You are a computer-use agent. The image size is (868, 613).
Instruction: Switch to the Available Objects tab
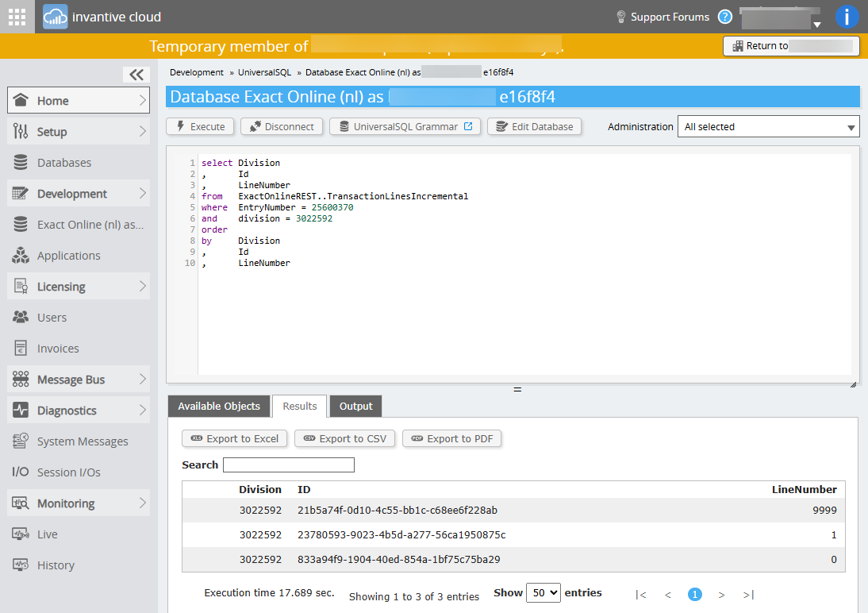(218, 406)
